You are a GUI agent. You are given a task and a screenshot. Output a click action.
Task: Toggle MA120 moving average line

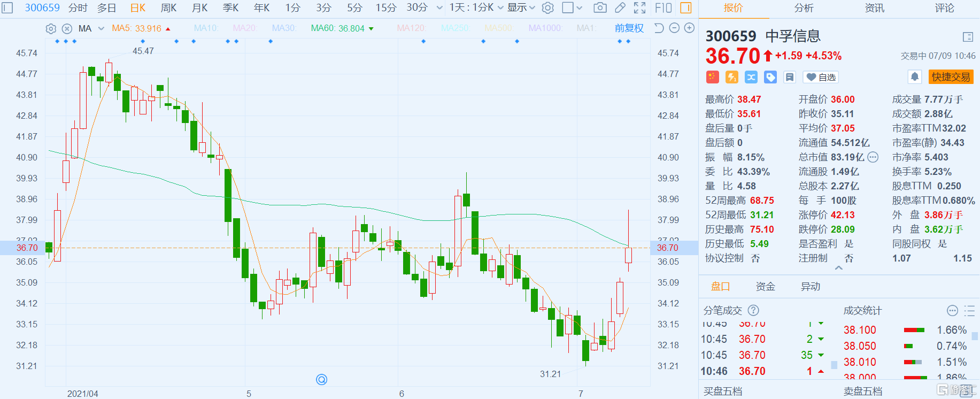(x=412, y=28)
